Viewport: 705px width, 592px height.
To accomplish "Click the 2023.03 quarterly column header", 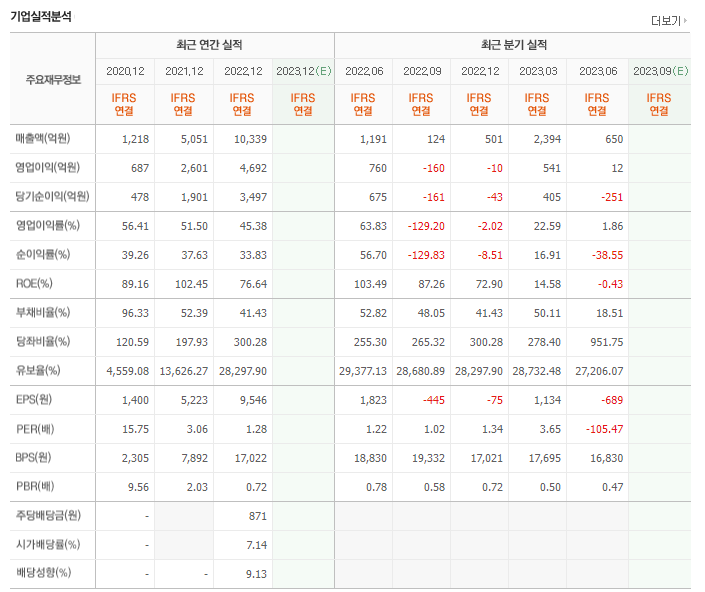I will [538, 71].
